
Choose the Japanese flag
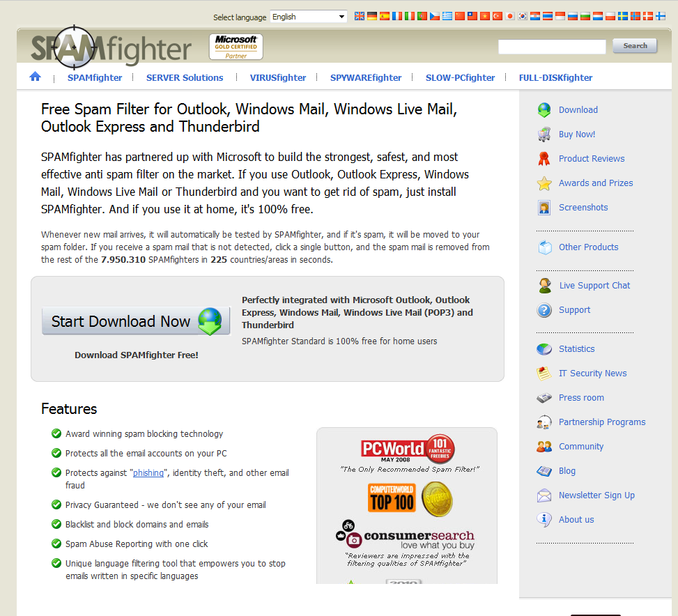click(510, 17)
